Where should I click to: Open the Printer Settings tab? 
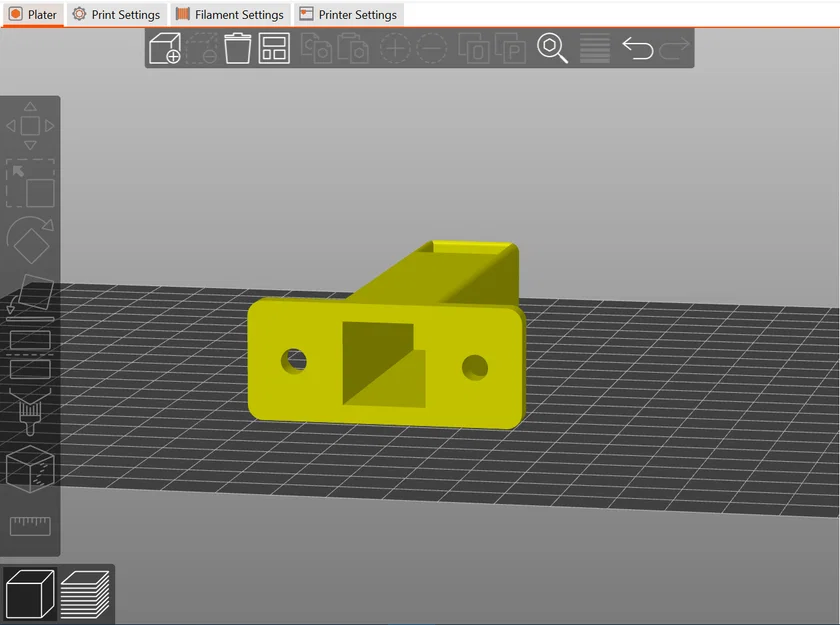[349, 14]
